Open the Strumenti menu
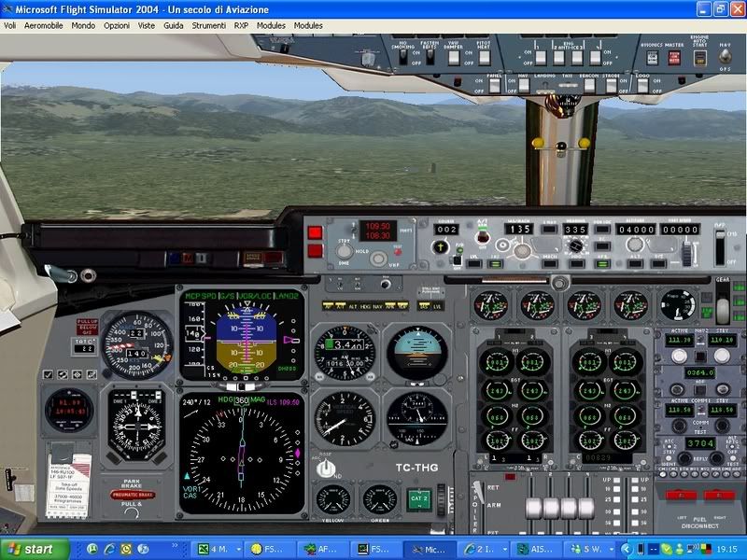The width and height of the screenshot is (747, 560). click(208, 26)
